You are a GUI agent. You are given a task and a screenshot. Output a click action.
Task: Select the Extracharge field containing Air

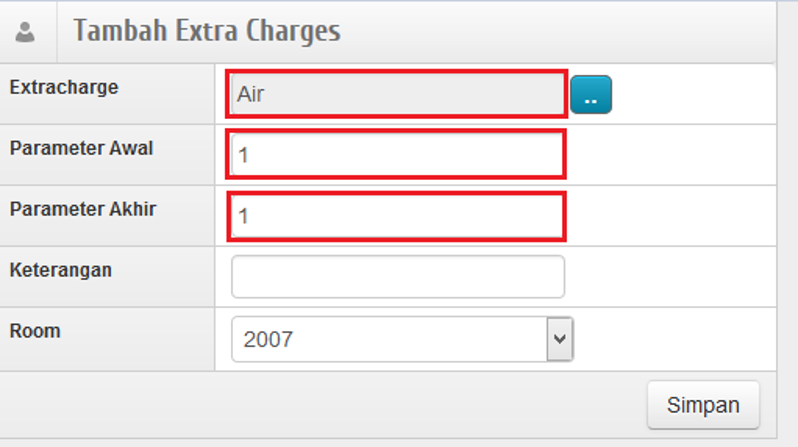click(397, 95)
